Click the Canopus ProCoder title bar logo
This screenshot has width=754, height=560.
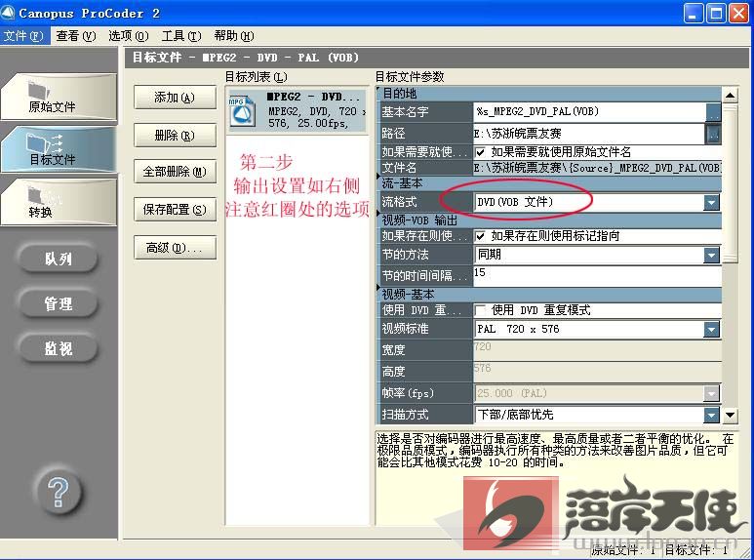click(8, 13)
